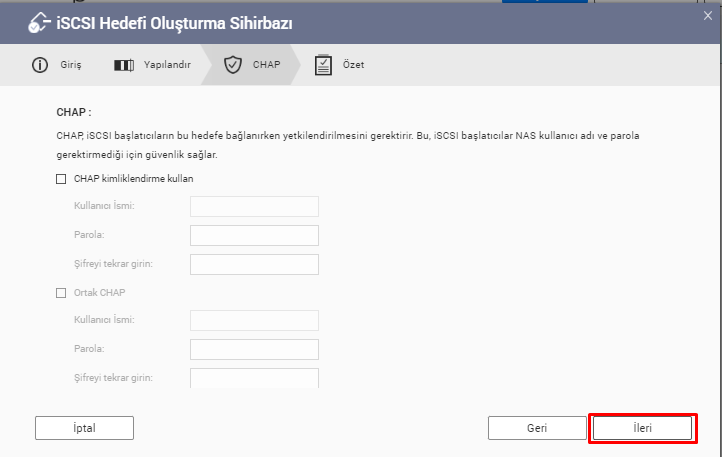This screenshot has height=457, width=722.
Task: Click the 'Ortak CHAP' label text
Action: click(x=99, y=293)
